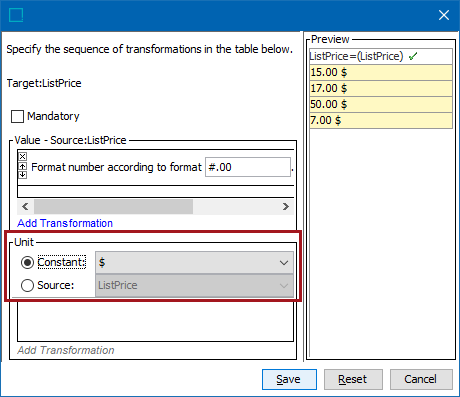Click the horizontal scrollbar thumb
The width and height of the screenshot is (460, 397).
coord(113,207)
